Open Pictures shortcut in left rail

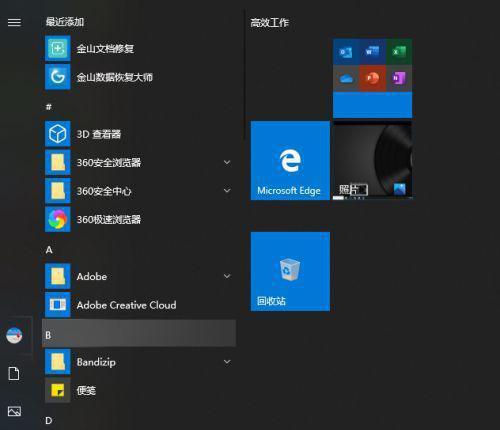14,411
